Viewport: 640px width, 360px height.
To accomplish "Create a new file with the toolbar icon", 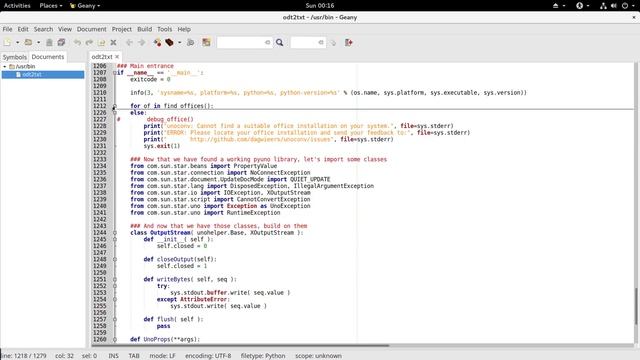I will coord(7,42).
